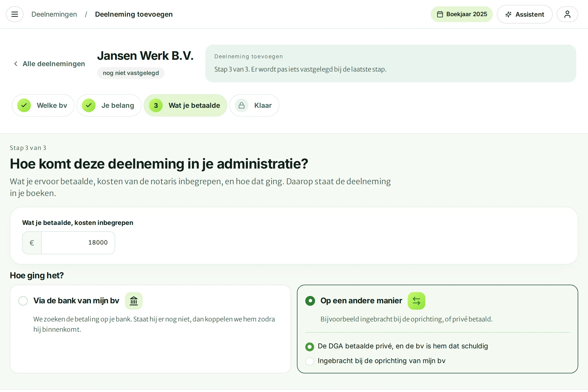The image size is (588, 392).
Task: Click the bank building icon
Action: click(x=134, y=301)
